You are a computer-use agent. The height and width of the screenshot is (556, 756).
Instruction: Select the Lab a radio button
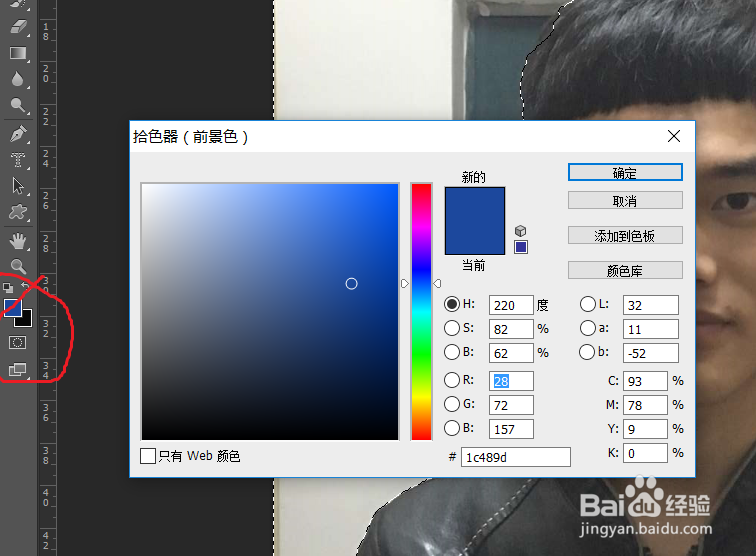[588, 328]
